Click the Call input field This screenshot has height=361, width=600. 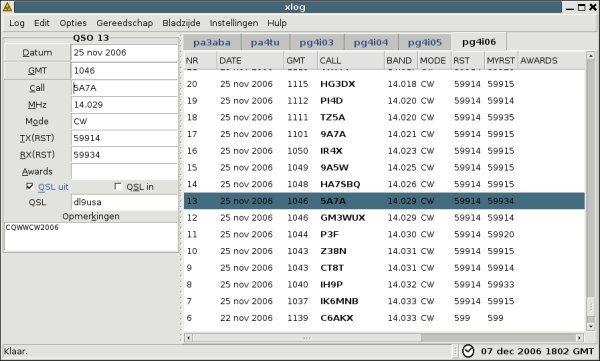pos(124,88)
